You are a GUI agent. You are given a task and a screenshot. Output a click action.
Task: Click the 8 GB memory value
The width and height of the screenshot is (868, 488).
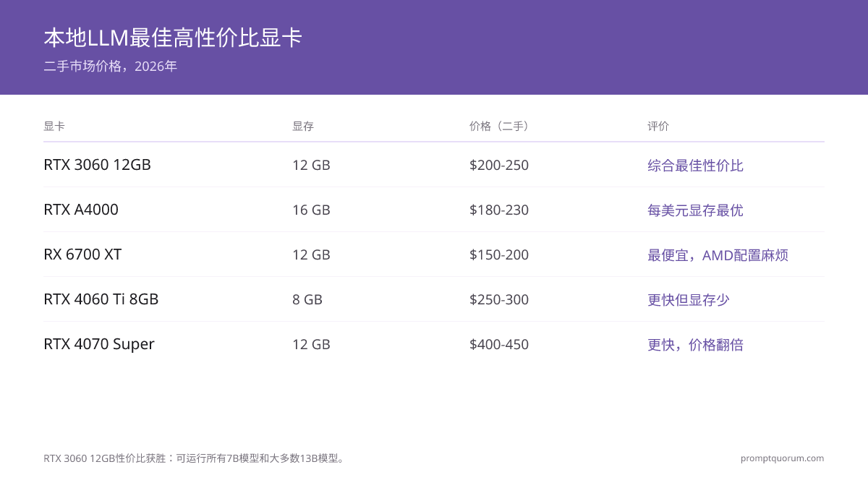click(307, 299)
